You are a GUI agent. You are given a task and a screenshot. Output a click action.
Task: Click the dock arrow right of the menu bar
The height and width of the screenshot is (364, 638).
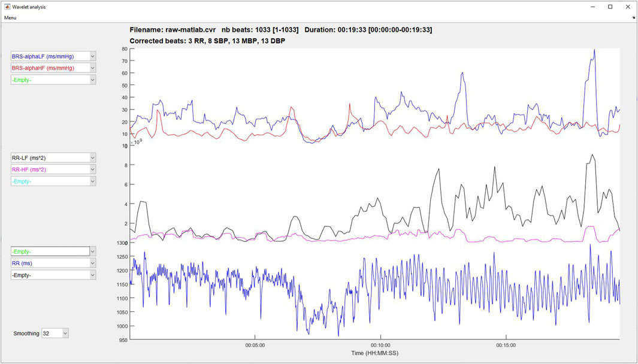point(634,18)
